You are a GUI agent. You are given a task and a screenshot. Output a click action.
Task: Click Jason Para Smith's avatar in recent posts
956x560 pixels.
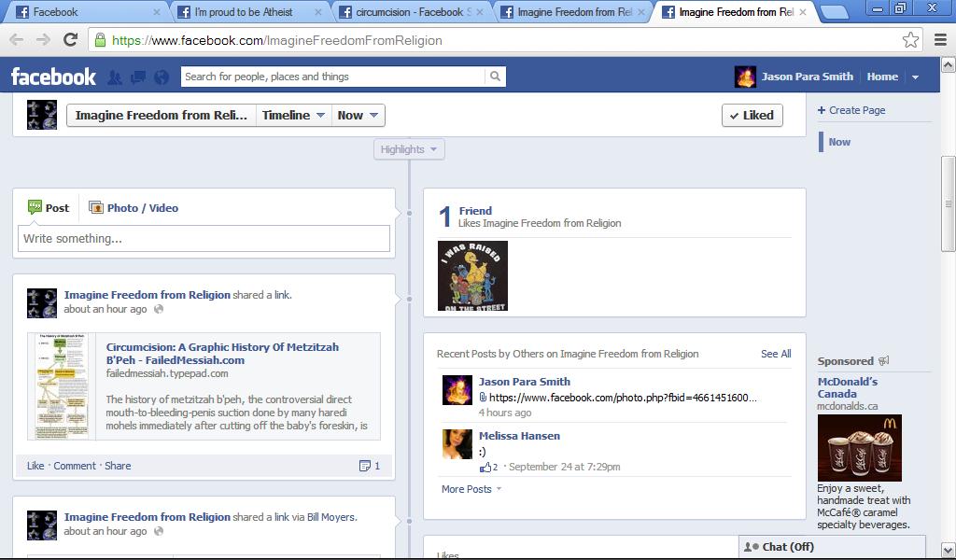pos(457,390)
